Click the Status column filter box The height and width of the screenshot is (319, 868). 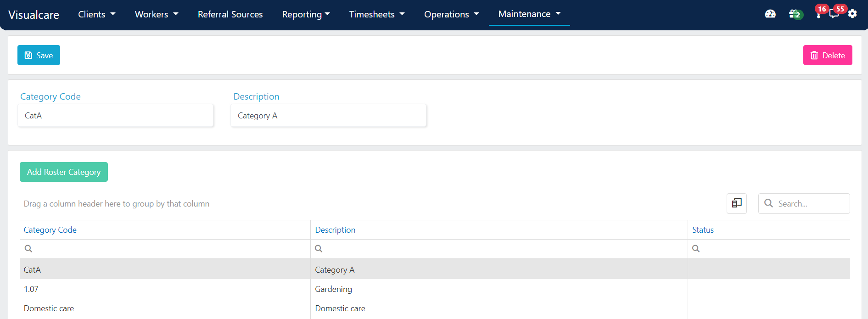(769, 249)
